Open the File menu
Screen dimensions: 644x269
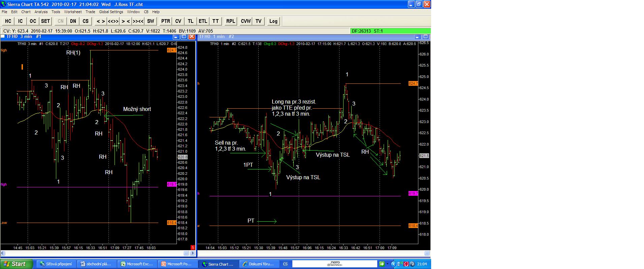click(x=4, y=12)
